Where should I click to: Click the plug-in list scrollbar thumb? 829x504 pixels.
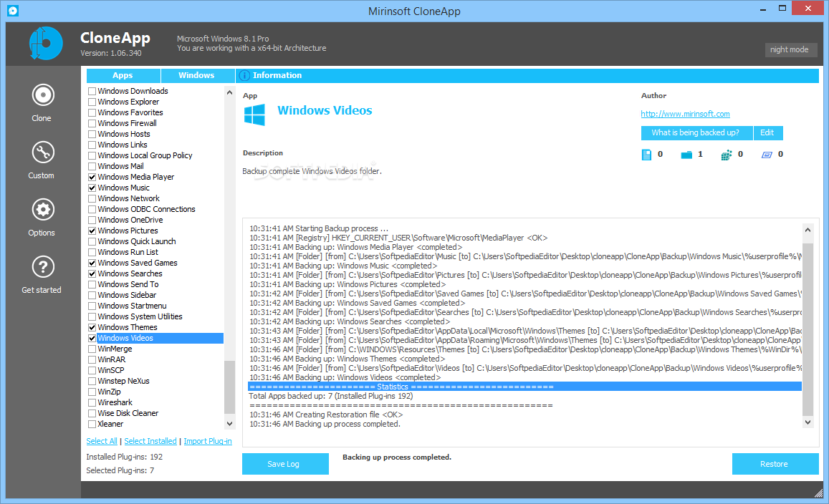pyautogui.click(x=229, y=387)
